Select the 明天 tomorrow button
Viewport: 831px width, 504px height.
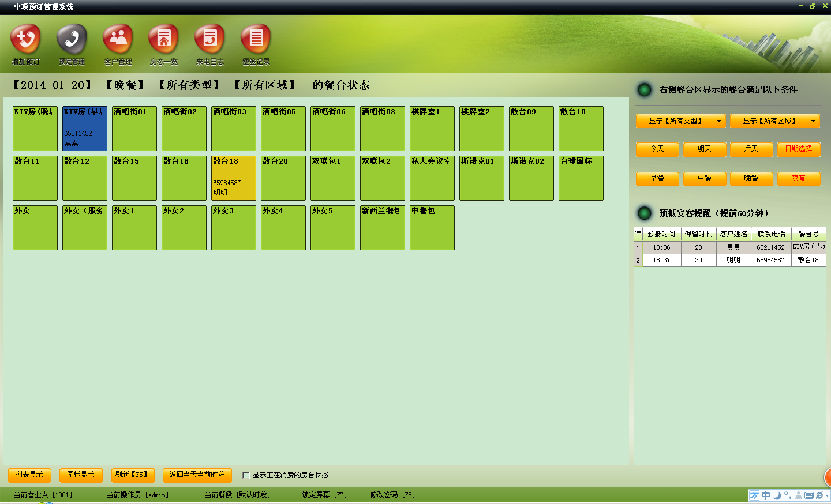pos(704,149)
